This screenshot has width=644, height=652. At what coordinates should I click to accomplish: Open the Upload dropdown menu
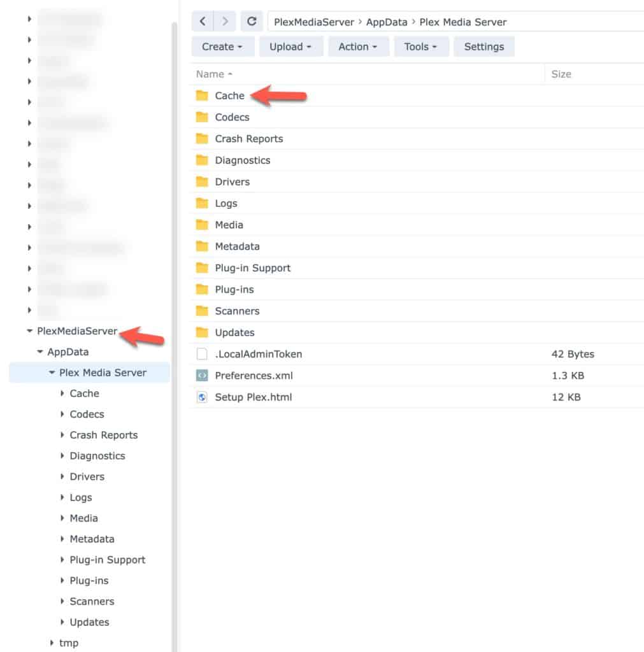(x=291, y=46)
